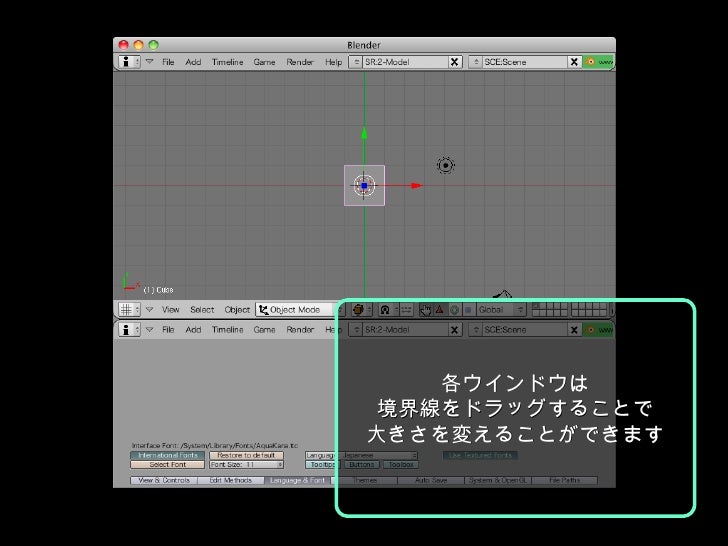The height and width of the screenshot is (546, 728).
Task: Collapse menus with triangle in lower info header
Action: pos(150,329)
